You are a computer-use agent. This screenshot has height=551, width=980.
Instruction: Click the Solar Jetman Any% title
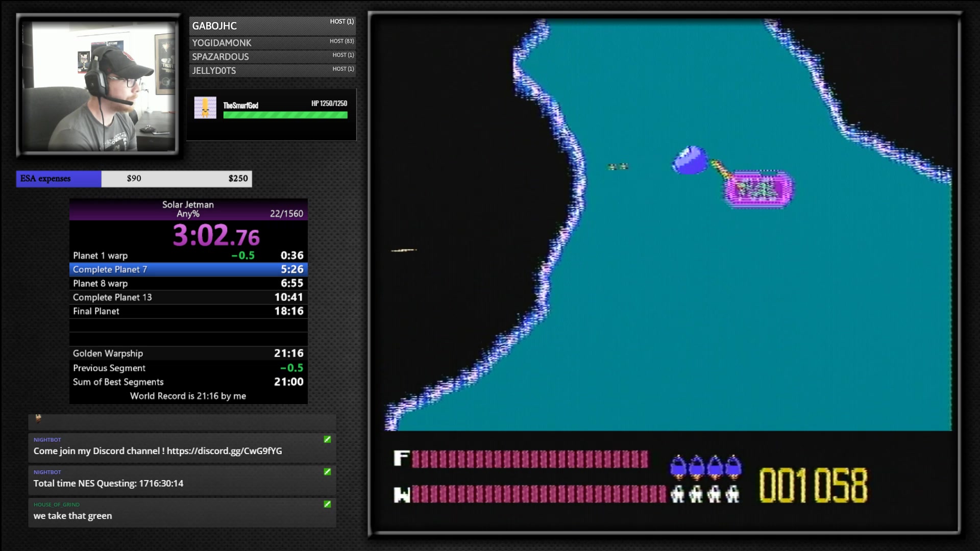188,209
